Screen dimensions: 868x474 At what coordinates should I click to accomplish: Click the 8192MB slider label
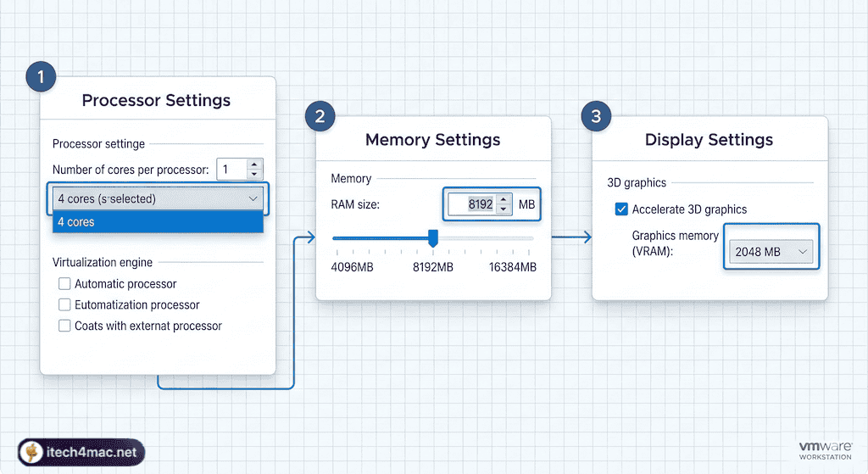[433, 267]
